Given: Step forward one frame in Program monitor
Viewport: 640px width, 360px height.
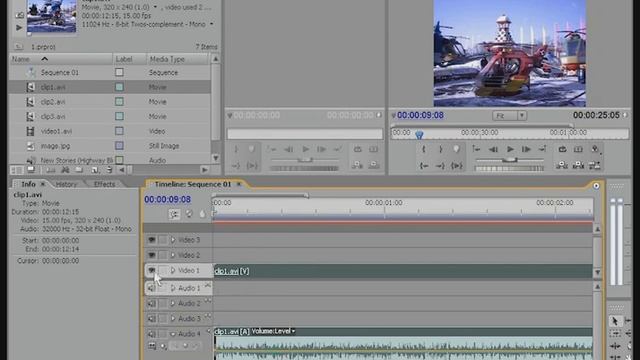Looking at the screenshot, I should pos(526,149).
